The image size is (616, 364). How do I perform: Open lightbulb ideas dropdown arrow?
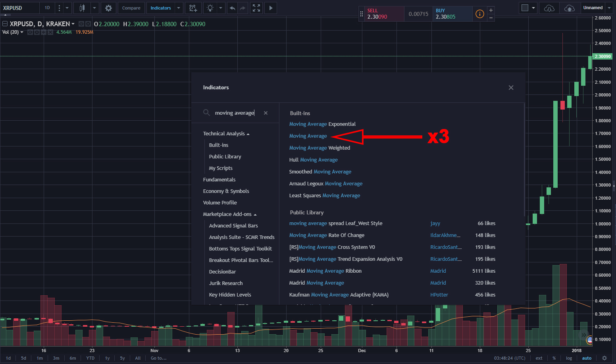tap(221, 8)
